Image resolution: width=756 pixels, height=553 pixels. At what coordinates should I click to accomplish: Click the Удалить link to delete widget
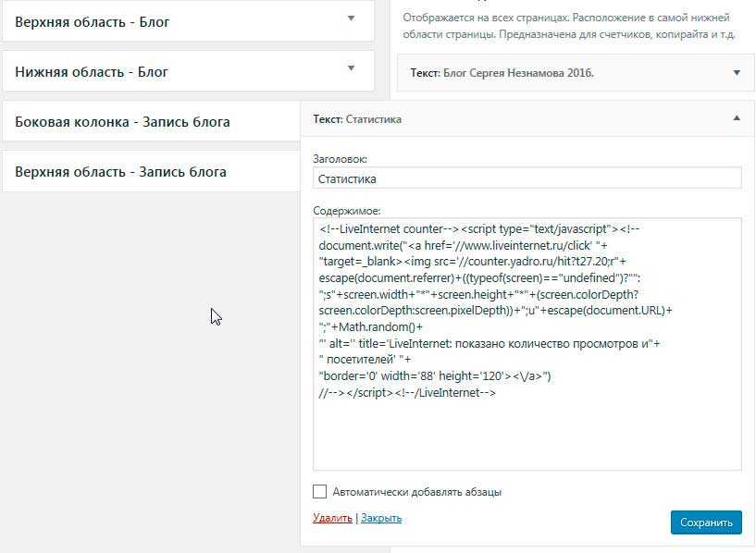pos(332,518)
